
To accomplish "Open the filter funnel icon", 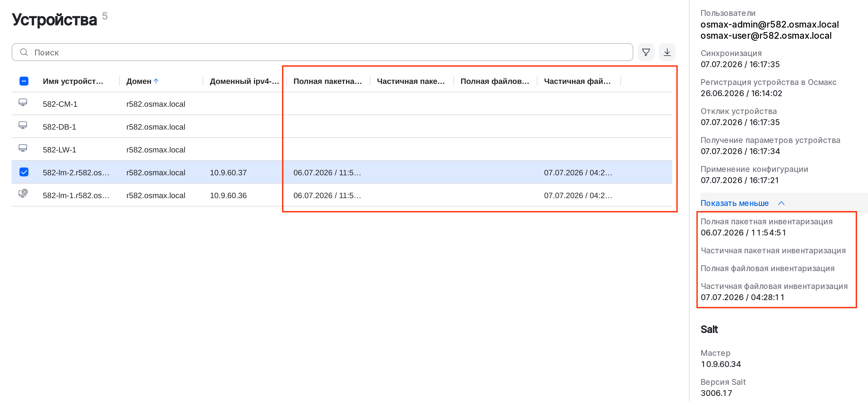I will tap(646, 52).
